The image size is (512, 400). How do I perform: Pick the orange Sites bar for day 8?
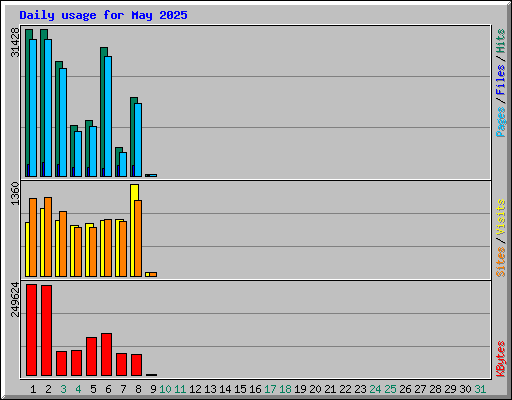138,238
